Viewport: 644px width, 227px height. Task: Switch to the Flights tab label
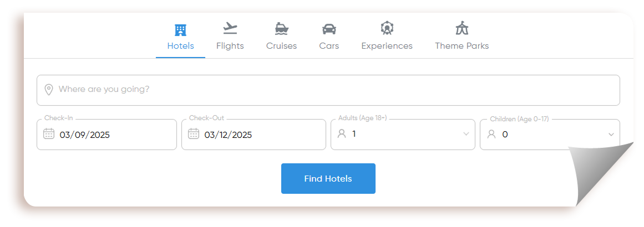coord(230,46)
